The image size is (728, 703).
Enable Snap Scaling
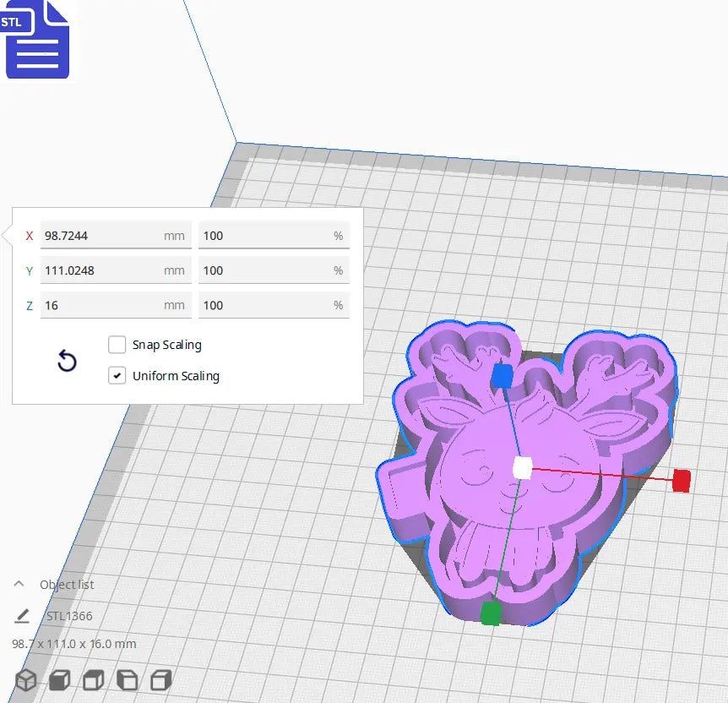[117, 345]
